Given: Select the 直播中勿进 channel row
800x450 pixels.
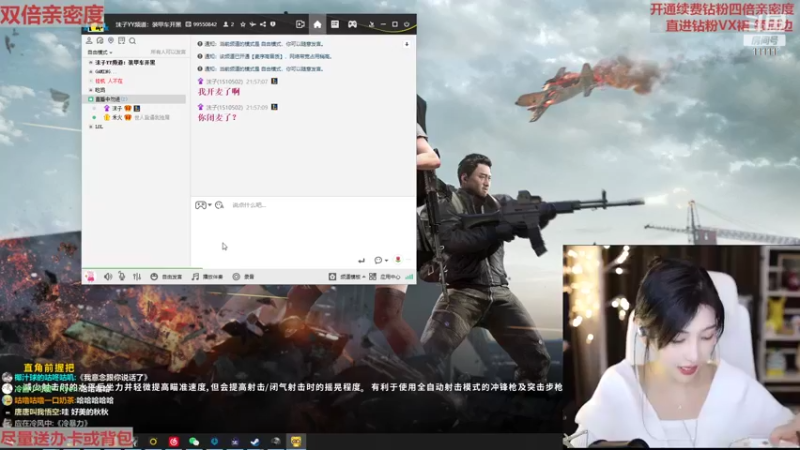Looking at the screenshot, I should 135,99.
